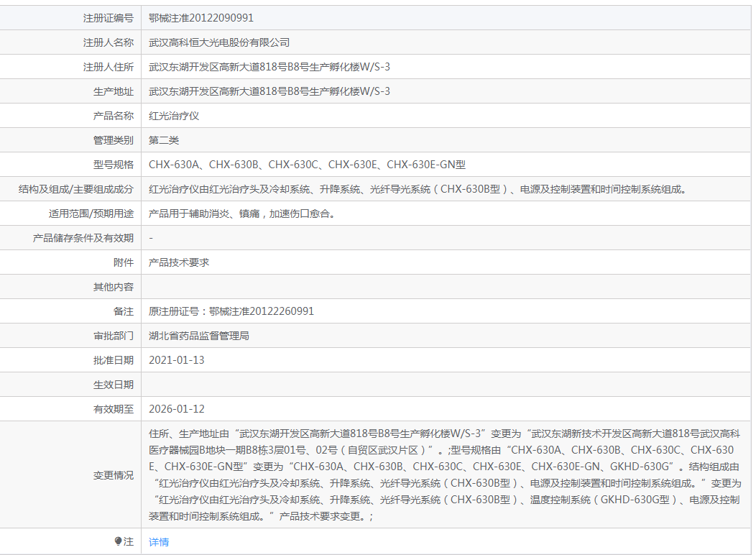Click the 结构及组成/主要组成成分 description value
Screen dimensions: 756x555
pyautogui.click(x=418, y=189)
